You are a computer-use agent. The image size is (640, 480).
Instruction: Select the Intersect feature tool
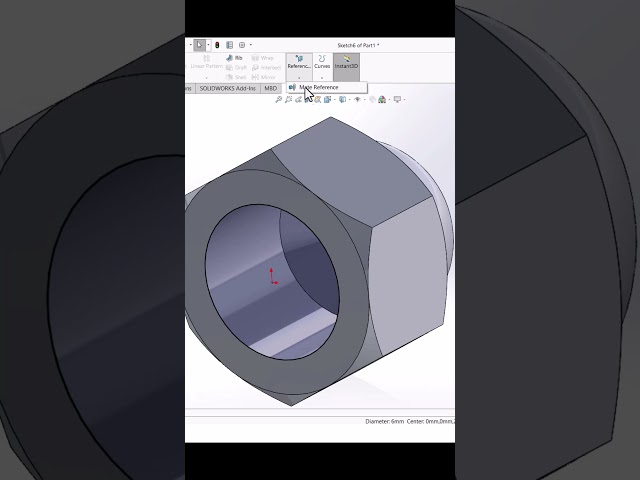[x=266, y=67]
